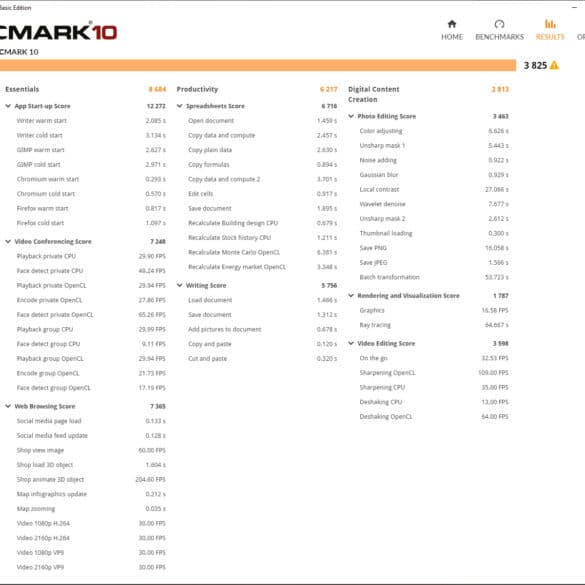Collapse the Photo Editing Score section
This screenshot has width=585, height=585.
(351, 116)
